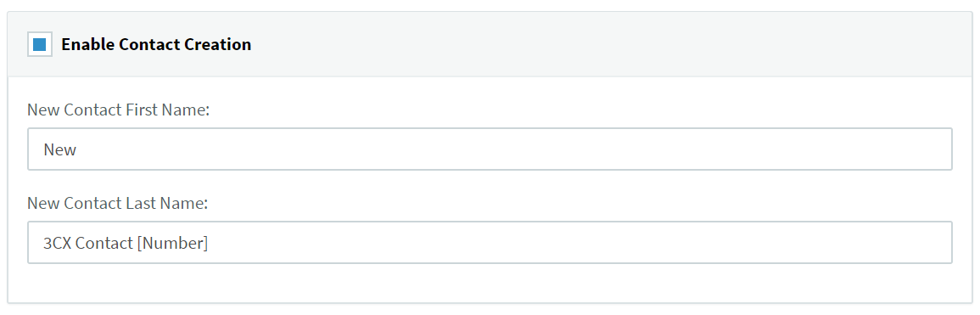Viewport: 980px width, 315px height.
Task: Click the "3CX" word in last name field
Action: point(58,243)
